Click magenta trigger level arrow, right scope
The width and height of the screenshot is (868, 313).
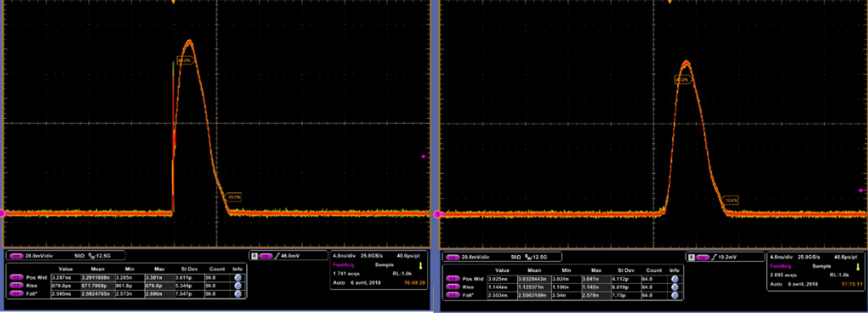[x=862, y=191]
